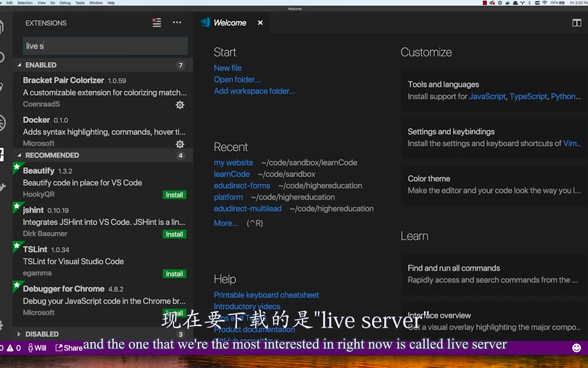Open the Go menu
Image resolution: width=588 pixels, height=368 pixels.
52,3
